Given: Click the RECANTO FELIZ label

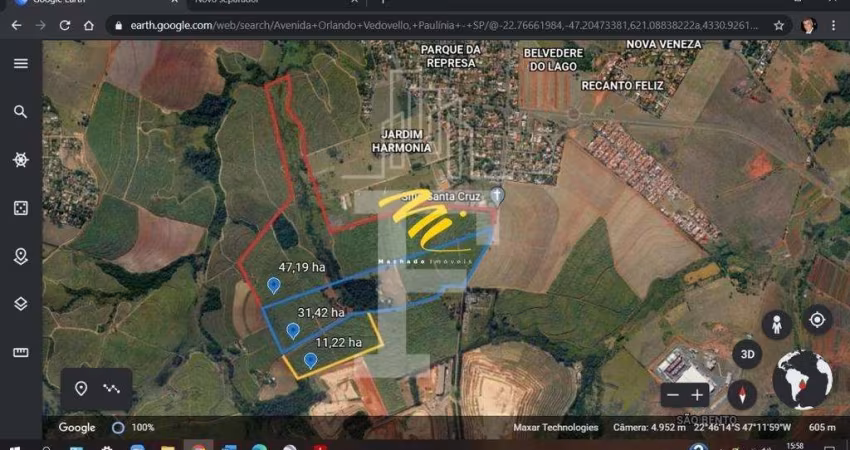Looking at the screenshot, I should tap(622, 86).
